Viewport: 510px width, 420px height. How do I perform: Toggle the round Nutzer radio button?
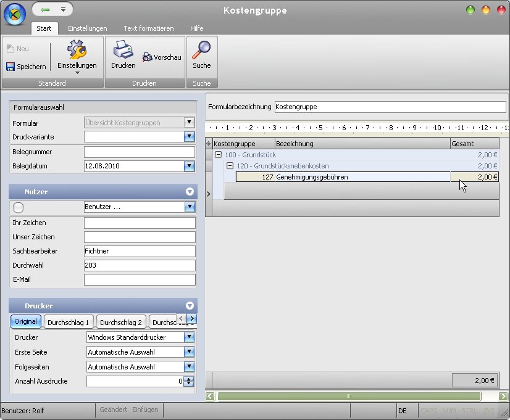point(19,207)
